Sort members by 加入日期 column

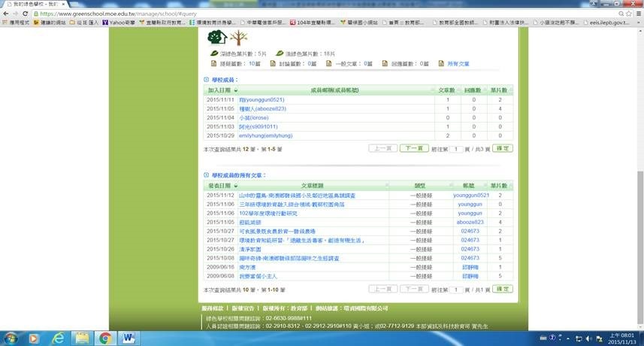221,90
